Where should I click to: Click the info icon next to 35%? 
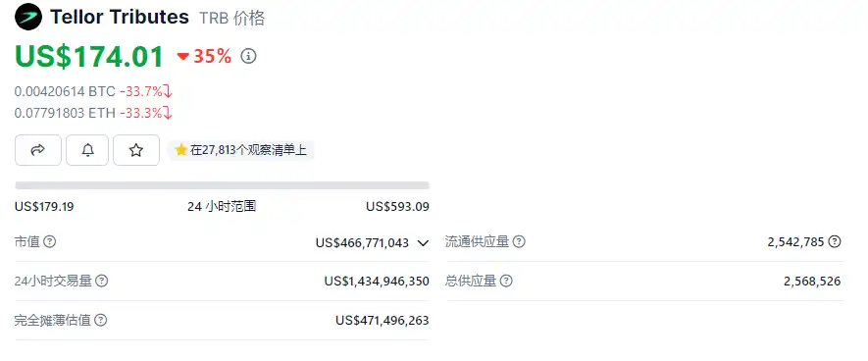[248, 56]
